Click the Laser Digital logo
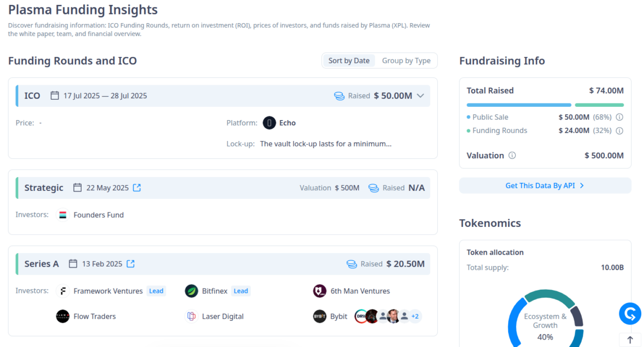Image resolution: width=644 pixels, height=347 pixels. pos(192,316)
